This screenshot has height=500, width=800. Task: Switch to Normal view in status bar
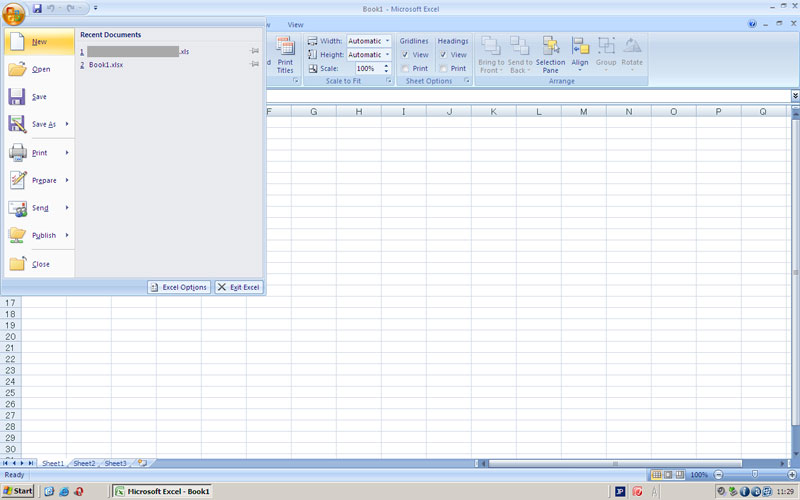click(657, 475)
